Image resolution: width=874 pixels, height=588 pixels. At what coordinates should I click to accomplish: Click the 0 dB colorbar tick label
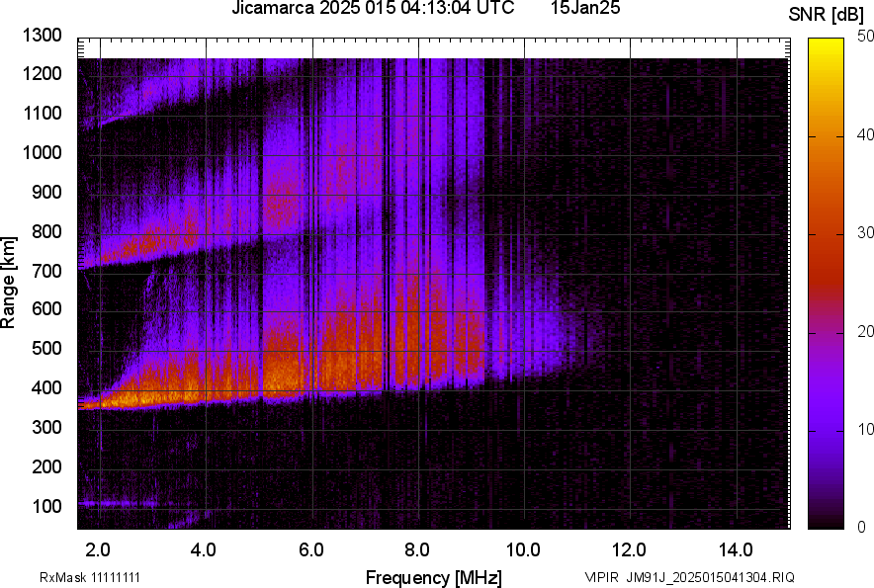[862, 528]
